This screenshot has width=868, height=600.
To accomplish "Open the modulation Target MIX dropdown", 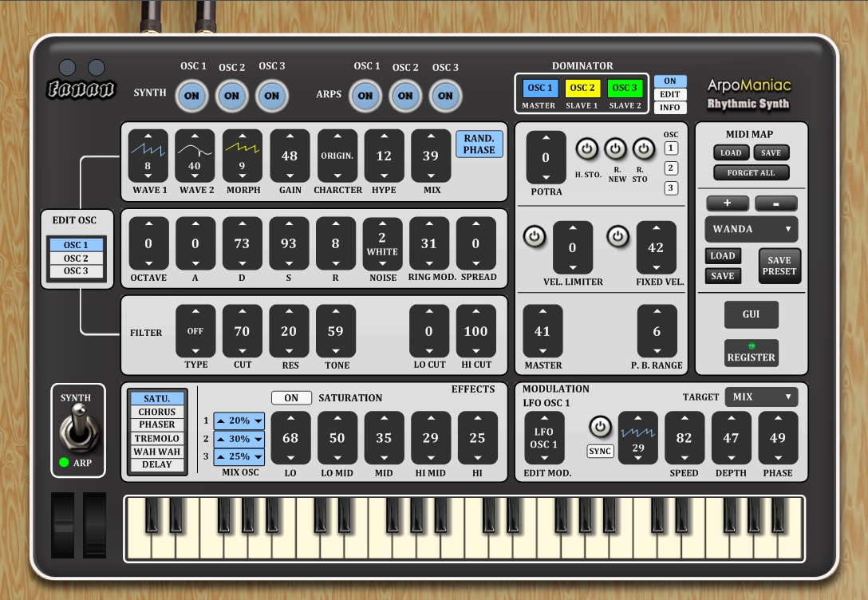I will pyautogui.click(x=761, y=397).
